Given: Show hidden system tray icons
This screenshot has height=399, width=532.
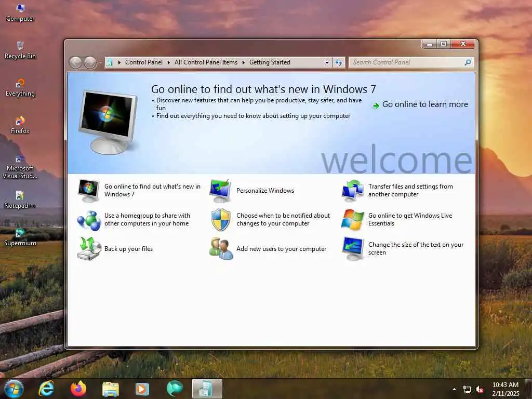Looking at the screenshot, I should pyautogui.click(x=454, y=389).
